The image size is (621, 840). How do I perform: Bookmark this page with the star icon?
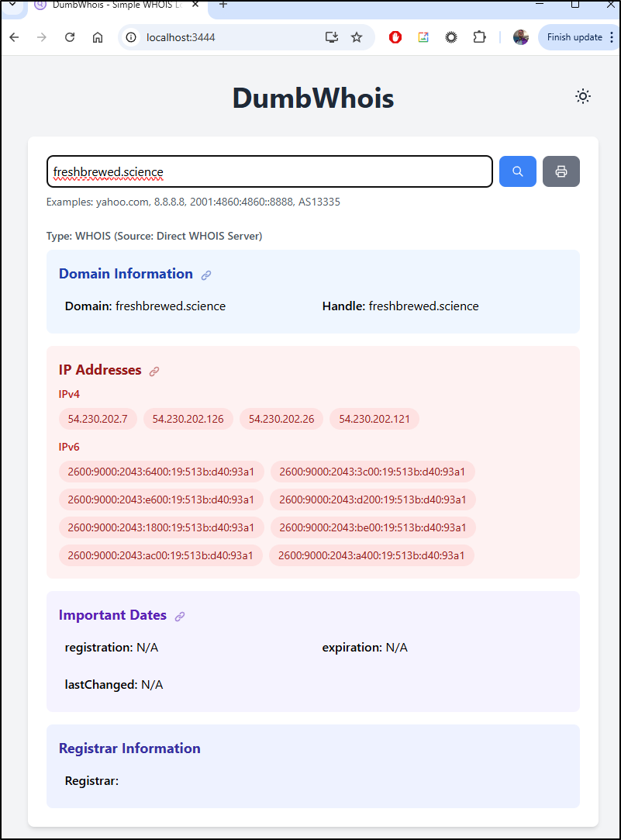coord(357,37)
